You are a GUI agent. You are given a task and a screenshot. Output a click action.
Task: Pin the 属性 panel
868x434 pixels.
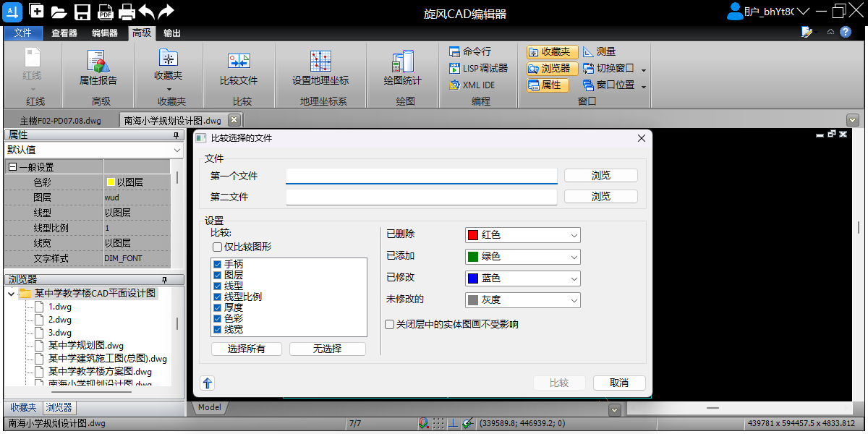coord(175,135)
